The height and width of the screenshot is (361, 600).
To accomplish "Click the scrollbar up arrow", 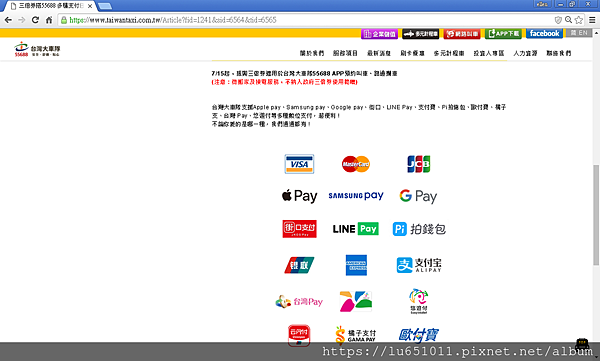I will [x=596, y=33].
